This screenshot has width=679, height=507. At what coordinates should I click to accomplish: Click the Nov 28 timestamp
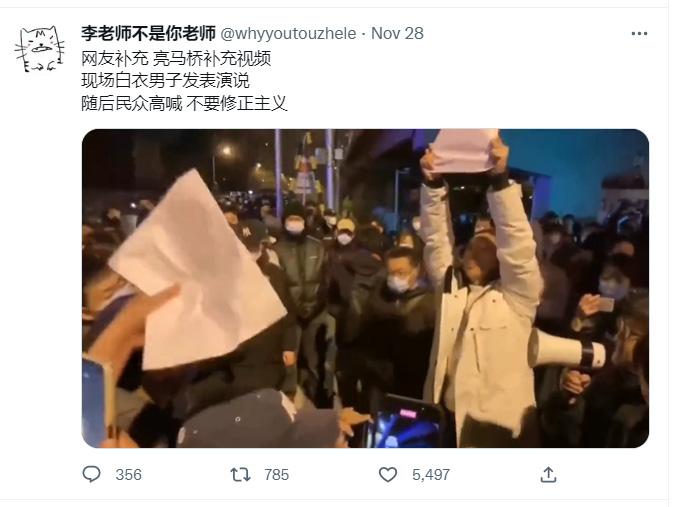click(398, 33)
